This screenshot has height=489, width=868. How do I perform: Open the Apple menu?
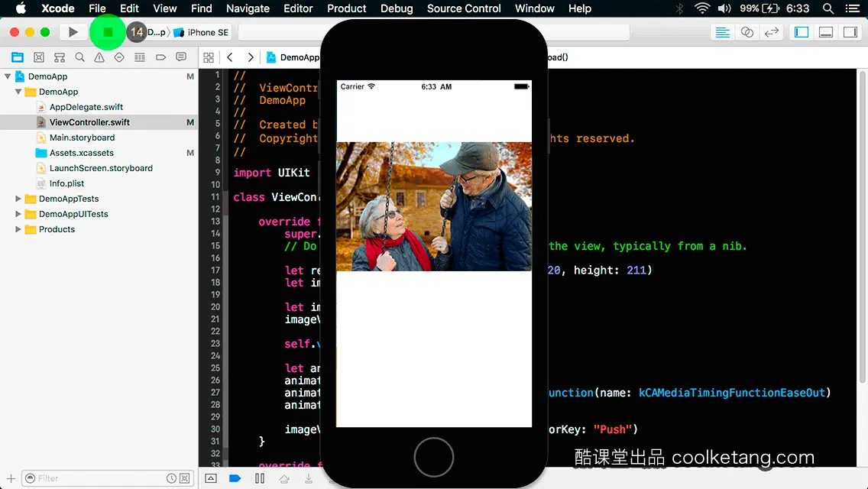point(21,8)
